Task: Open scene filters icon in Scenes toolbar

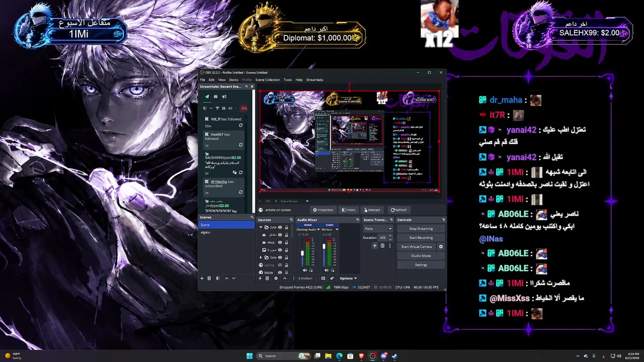Action: [x=218, y=278]
